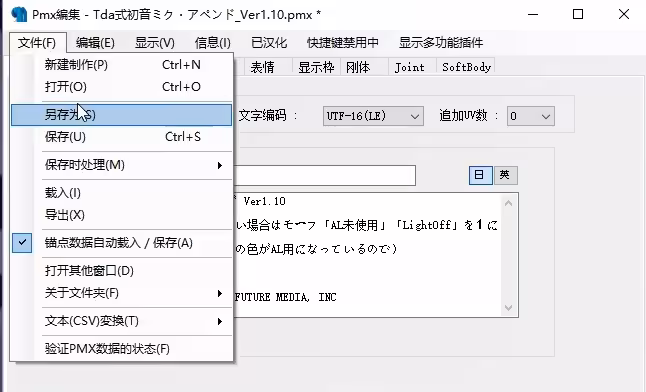Close the Pmx editor window
The image size is (646, 392).
(x=624, y=14)
